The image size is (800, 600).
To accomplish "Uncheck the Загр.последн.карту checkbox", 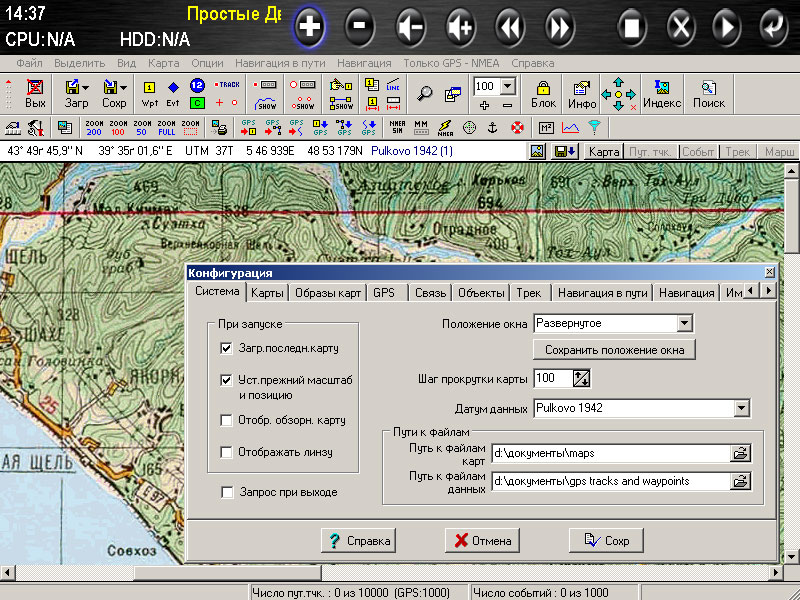I will pyautogui.click(x=227, y=348).
